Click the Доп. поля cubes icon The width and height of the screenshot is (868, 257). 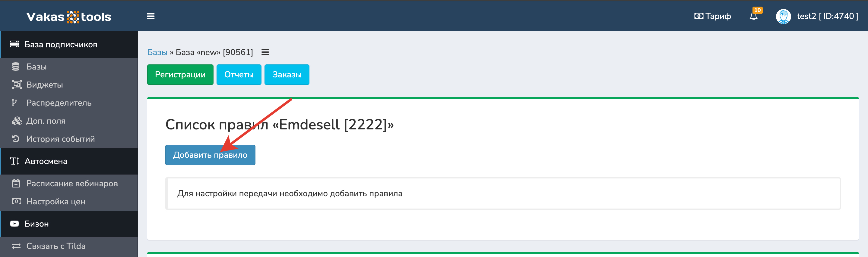click(x=17, y=121)
